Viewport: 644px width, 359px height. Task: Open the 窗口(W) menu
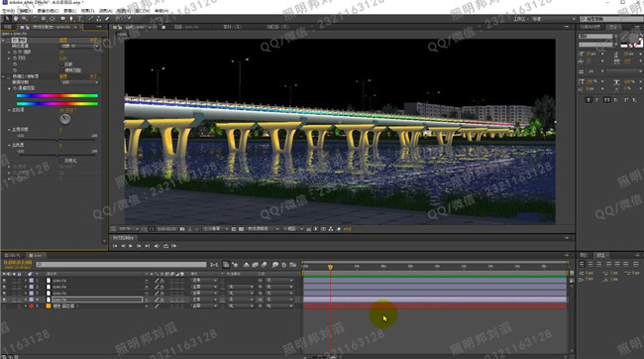(x=142, y=11)
